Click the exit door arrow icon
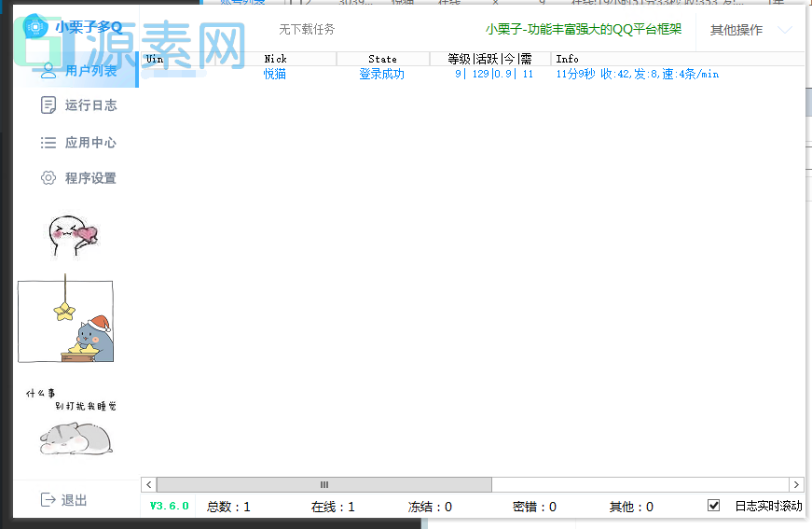Screen dimensions: 812x529 (x=48, y=499)
